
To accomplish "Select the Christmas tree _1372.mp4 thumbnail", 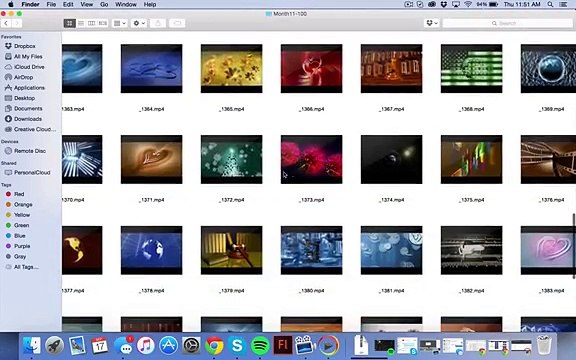I will [x=231, y=159].
